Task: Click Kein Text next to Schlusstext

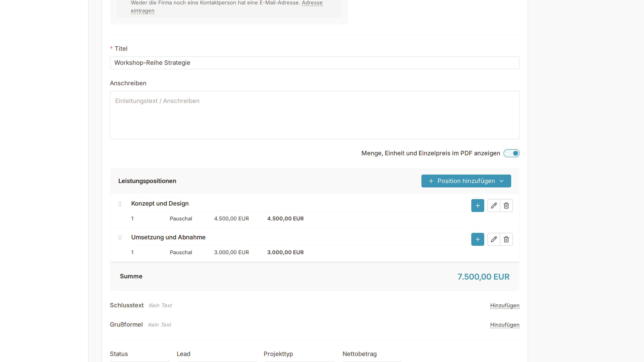Action: click(160, 305)
